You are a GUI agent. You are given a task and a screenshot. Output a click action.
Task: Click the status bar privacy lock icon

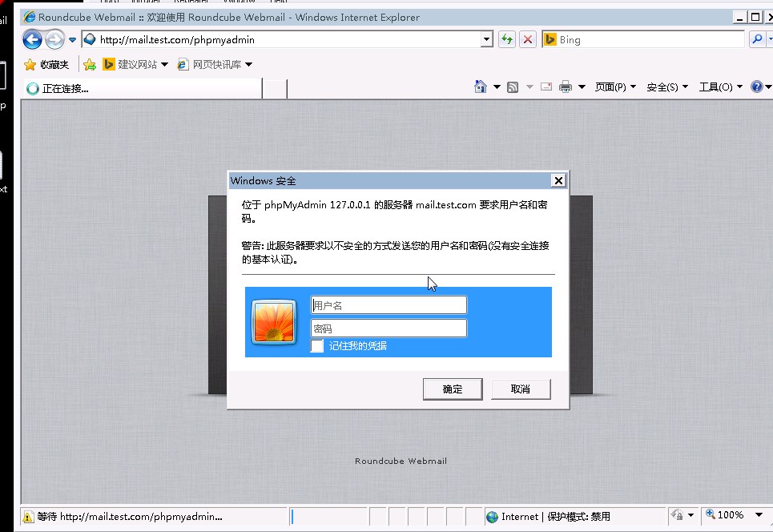pos(678,515)
